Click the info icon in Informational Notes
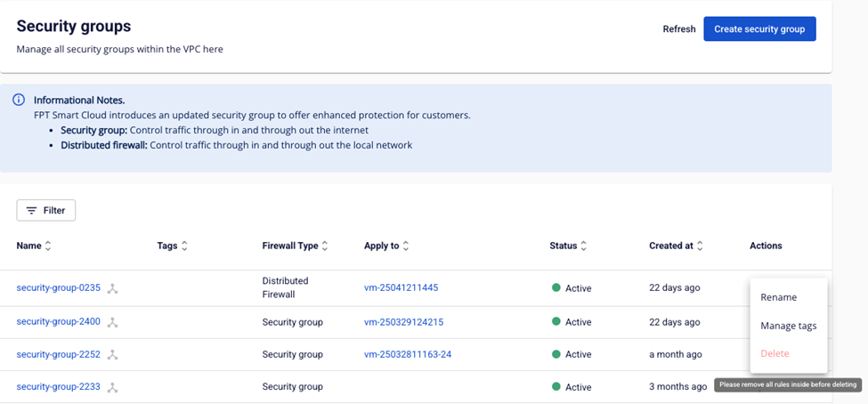Viewport: 868px width, 404px height. (x=19, y=100)
